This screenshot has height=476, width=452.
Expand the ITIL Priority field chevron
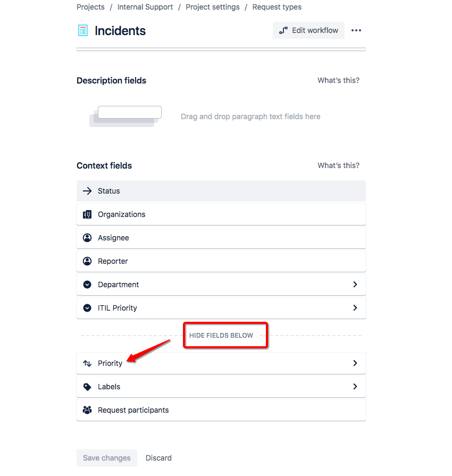coord(355,308)
